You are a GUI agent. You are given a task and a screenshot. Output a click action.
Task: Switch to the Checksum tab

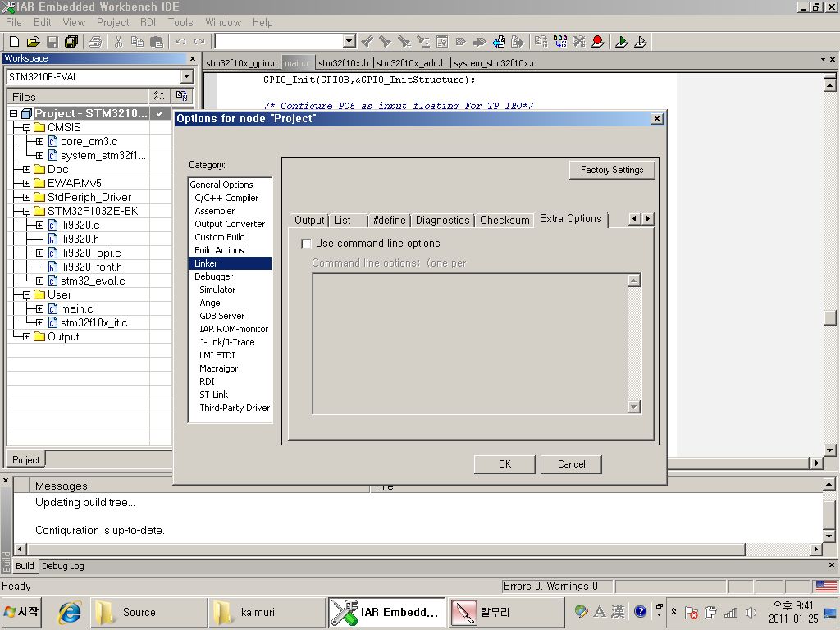tap(504, 220)
